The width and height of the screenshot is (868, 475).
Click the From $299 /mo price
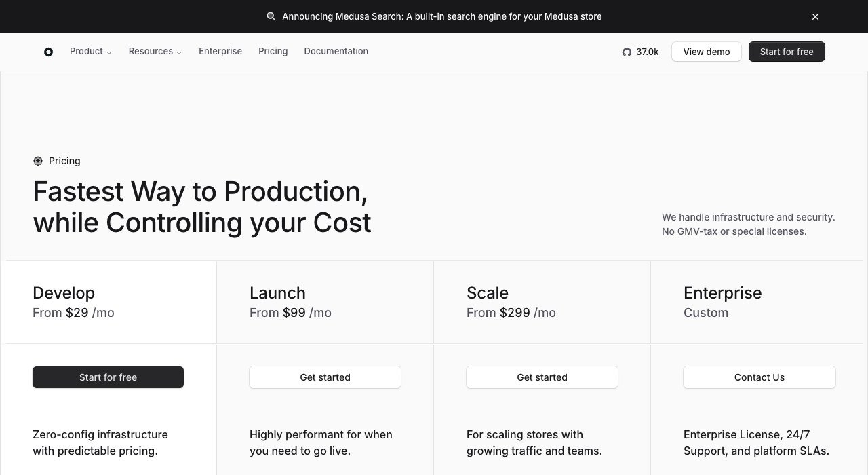pyautogui.click(x=511, y=313)
